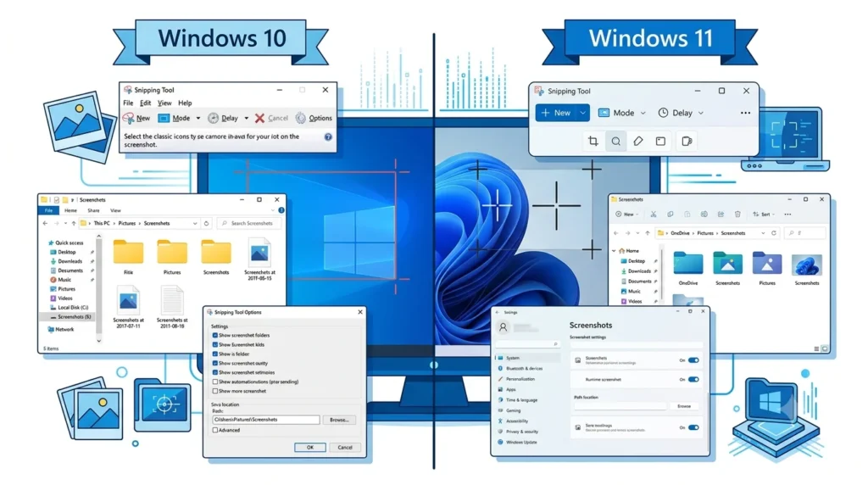Open the Help menu in Windows 10 Snipping Tool
868x485 pixels.
tap(185, 103)
